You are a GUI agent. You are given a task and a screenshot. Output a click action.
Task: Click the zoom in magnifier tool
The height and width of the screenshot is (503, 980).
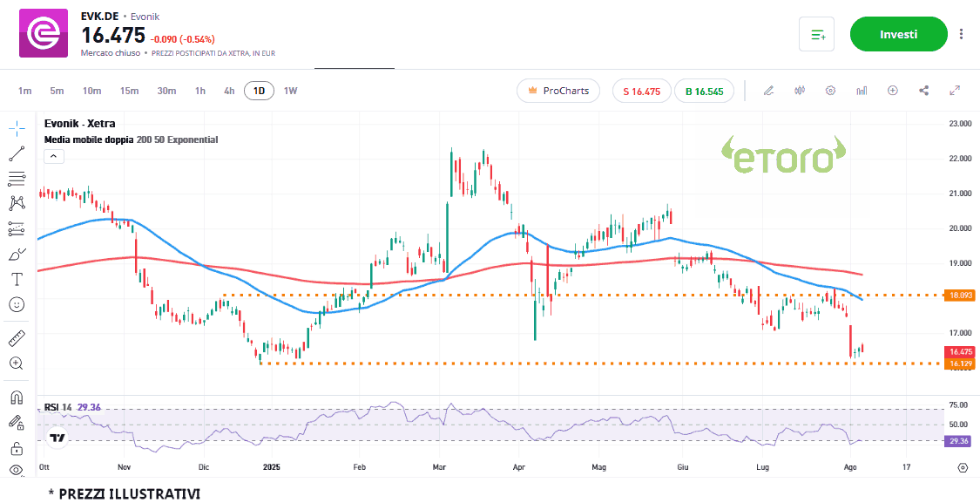point(17,363)
